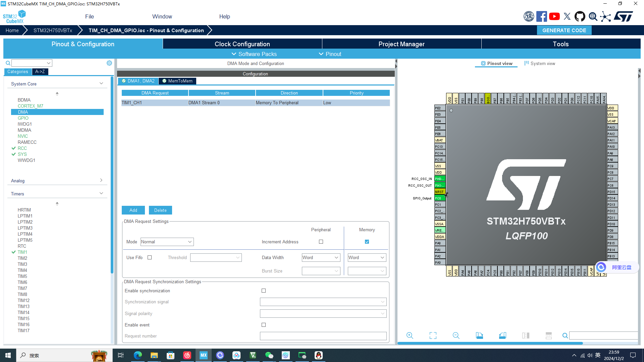Switch to A->Z category sorting
Screen dimensions: 644x362
click(40, 71)
